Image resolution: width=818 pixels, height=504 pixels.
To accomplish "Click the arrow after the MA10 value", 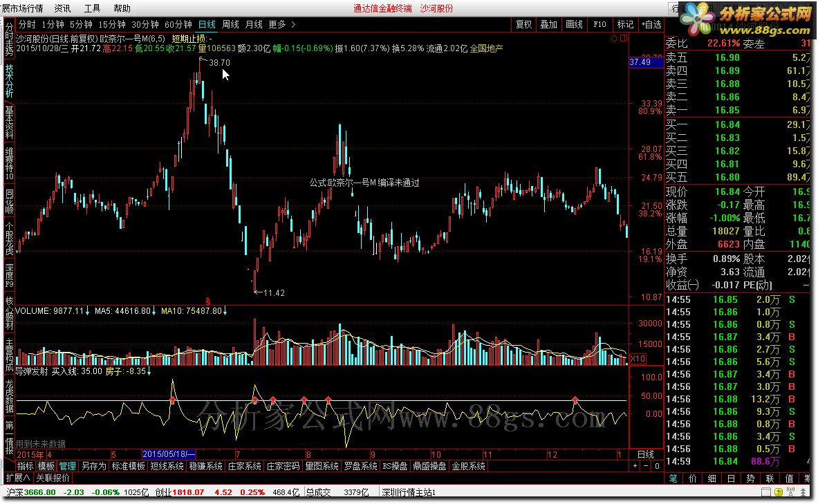I will coord(225,311).
